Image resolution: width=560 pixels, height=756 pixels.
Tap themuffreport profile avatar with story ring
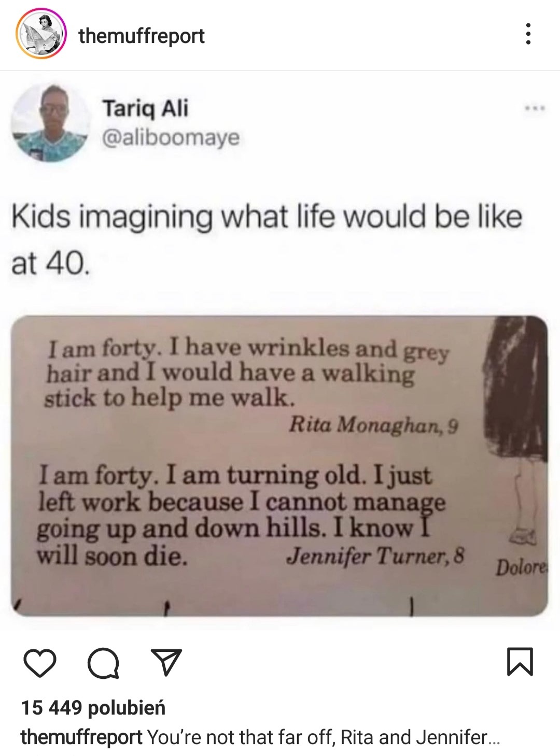(x=41, y=35)
